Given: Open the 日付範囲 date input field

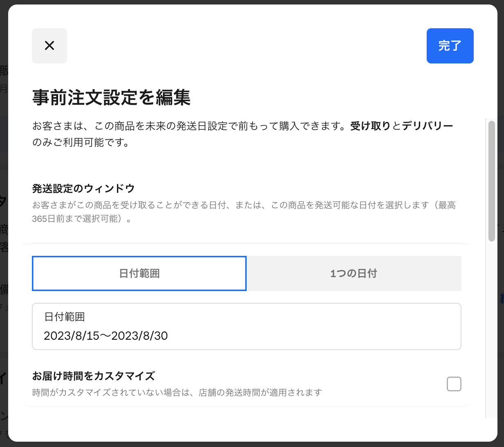Looking at the screenshot, I should click(x=246, y=327).
